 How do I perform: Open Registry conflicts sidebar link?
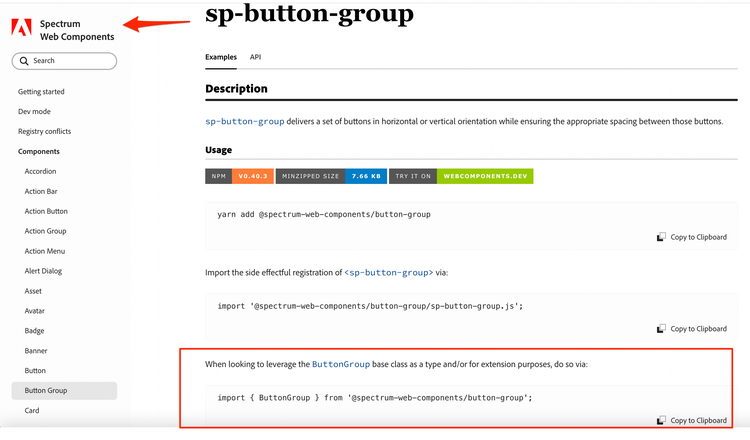pos(44,132)
